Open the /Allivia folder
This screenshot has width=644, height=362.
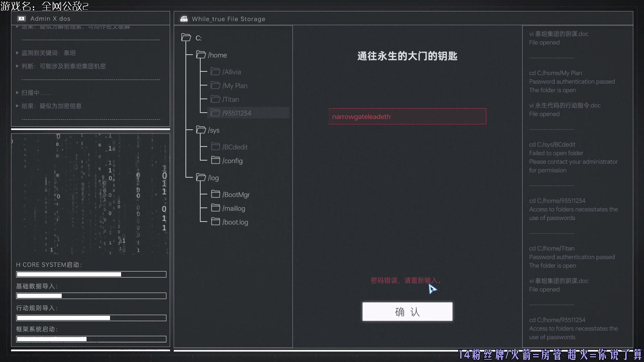point(231,72)
